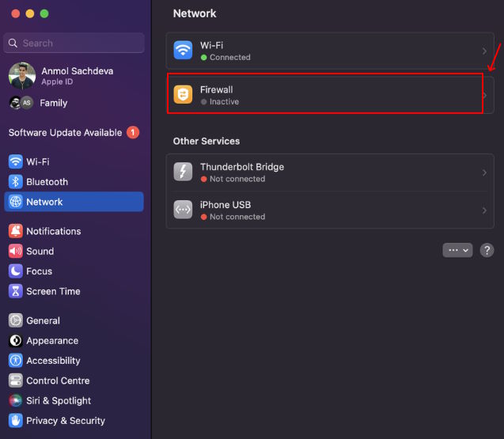Click the green zoom window button

pos(44,13)
